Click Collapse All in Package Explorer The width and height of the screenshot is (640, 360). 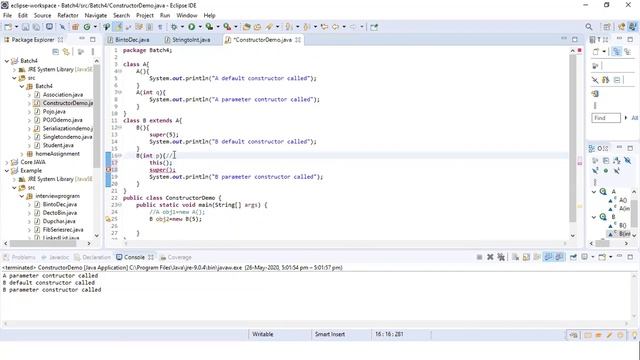coord(56,52)
